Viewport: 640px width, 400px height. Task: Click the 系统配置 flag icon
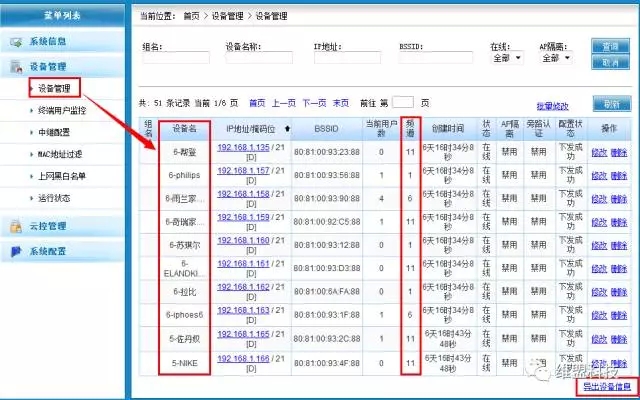click(17, 251)
